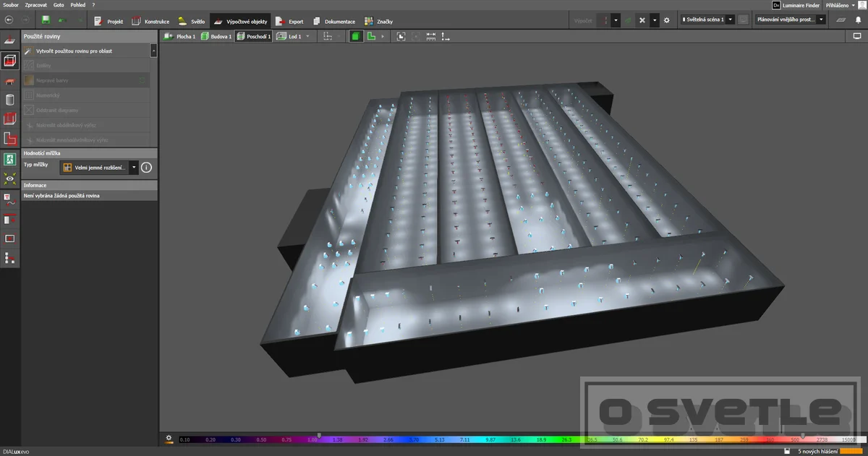Click the info icon beside grid type
Viewport: 868px width, 456px height.
(146, 168)
